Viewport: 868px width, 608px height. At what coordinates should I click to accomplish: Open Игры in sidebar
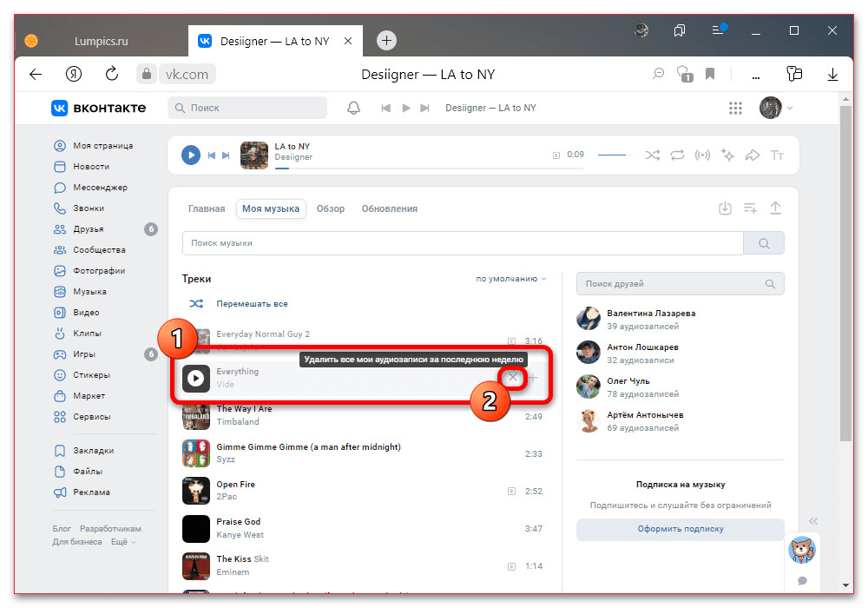tap(75, 354)
